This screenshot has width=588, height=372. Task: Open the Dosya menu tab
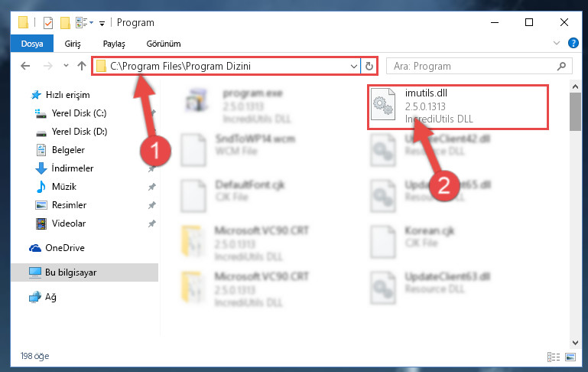pos(32,44)
